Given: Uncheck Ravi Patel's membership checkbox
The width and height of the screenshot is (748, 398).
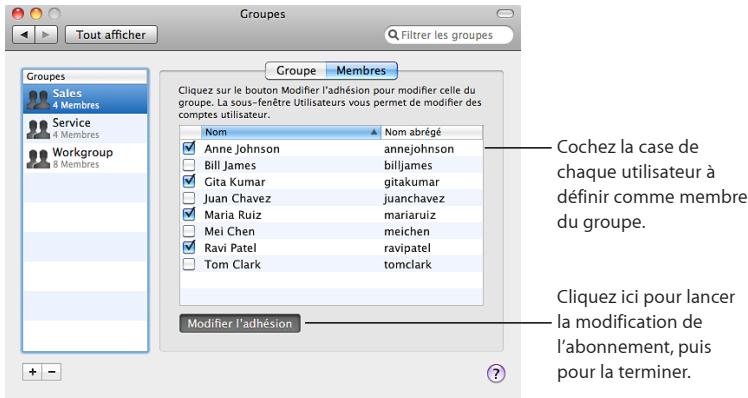Looking at the screenshot, I should coord(189,247).
